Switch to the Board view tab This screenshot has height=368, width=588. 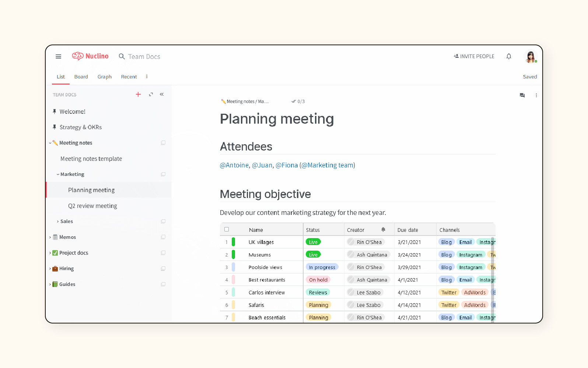81,77
